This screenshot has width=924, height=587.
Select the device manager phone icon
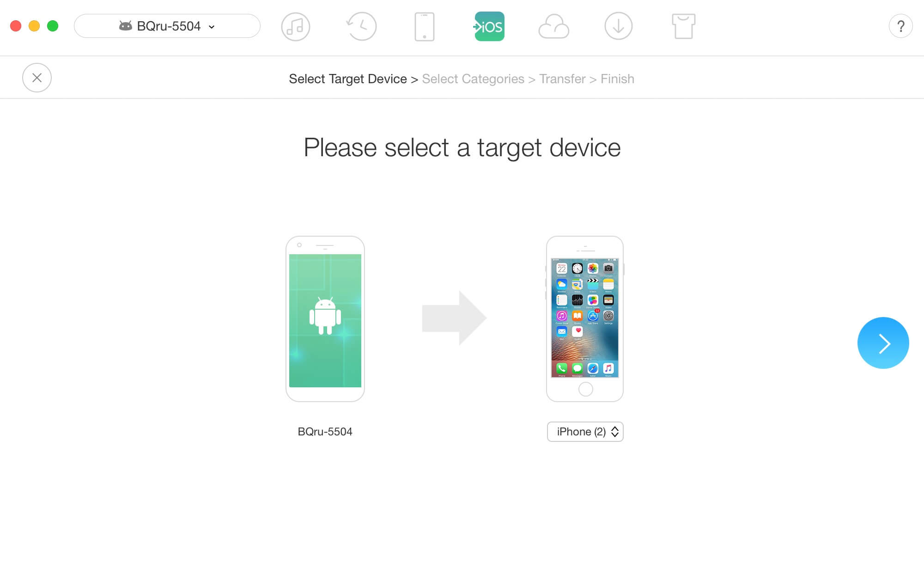424,26
